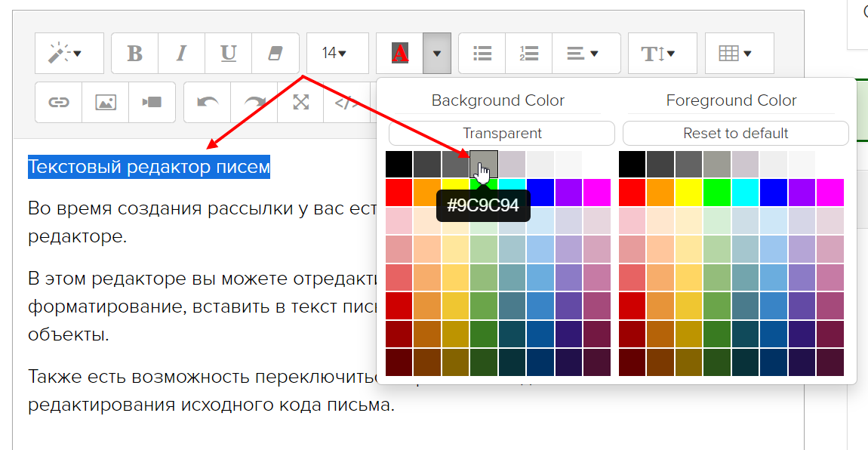Open the table insert dropdown
Image resolution: width=868 pixels, height=450 pixels.
[739, 54]
